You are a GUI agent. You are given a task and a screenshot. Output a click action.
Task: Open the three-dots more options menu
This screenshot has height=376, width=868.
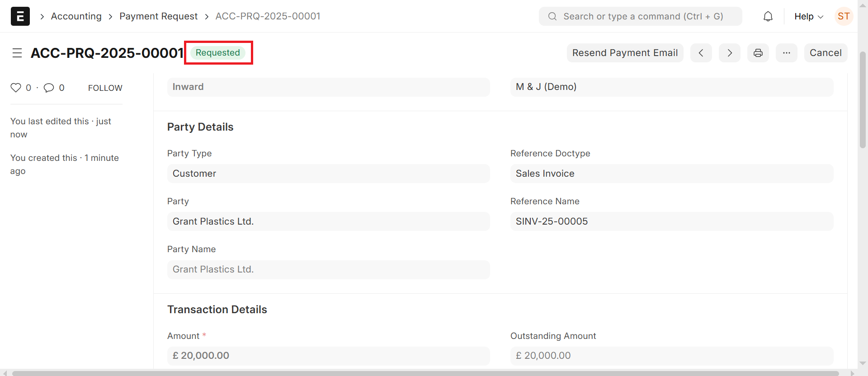786,53
